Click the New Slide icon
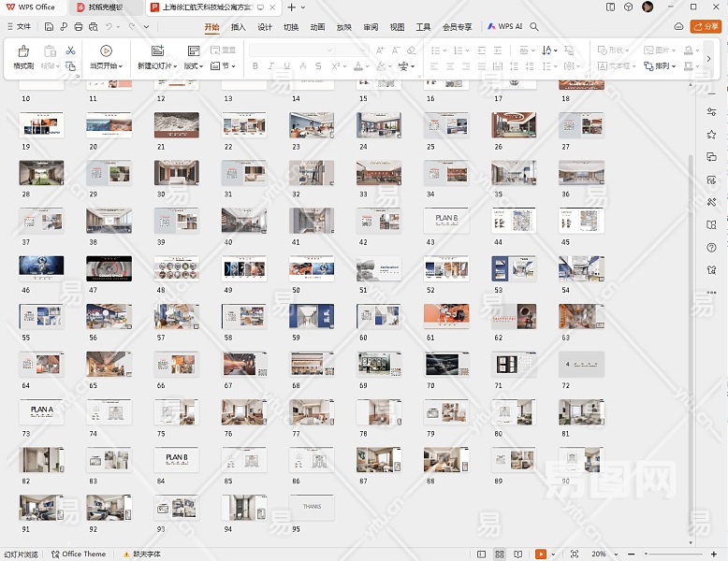The width and height of the screenshot is (728, 561). [x=156, y=50]
